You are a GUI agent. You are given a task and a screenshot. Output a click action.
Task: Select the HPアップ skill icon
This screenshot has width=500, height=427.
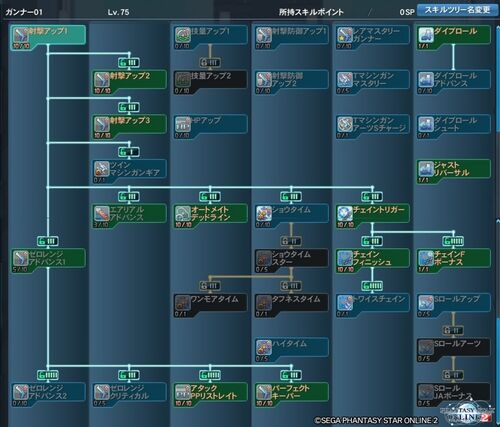[183, 124]
